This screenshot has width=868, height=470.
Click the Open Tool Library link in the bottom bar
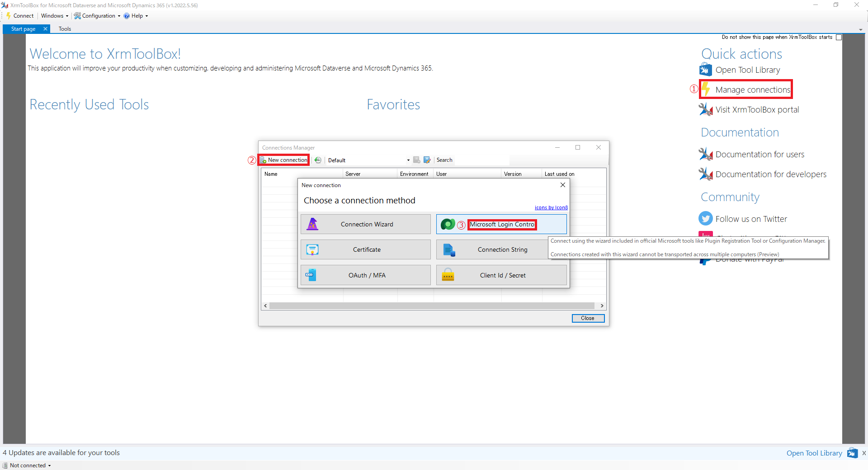tap(814, 453)
